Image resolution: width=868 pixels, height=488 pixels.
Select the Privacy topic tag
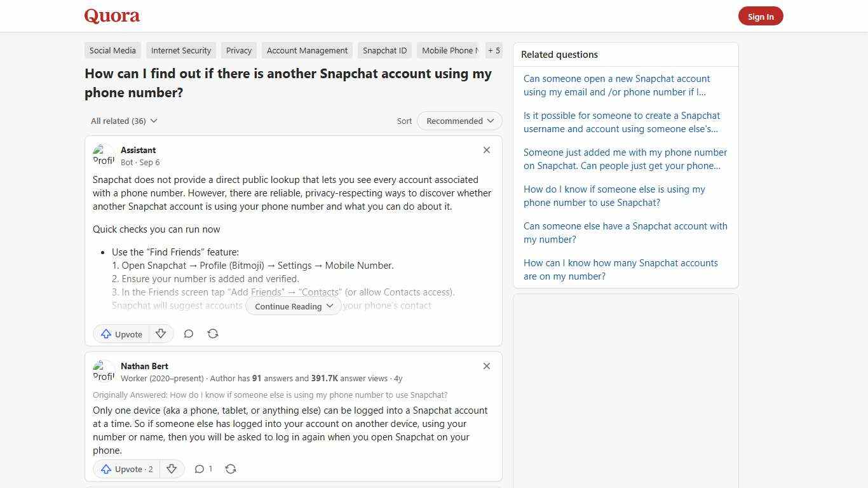click(x=238, y=50)
